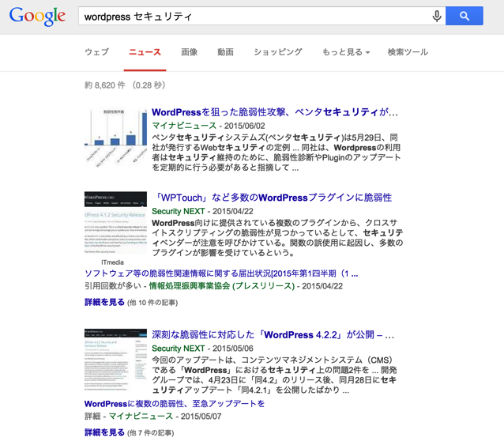
Task: Click the blue search magnifier button
Action: [465, 16]
